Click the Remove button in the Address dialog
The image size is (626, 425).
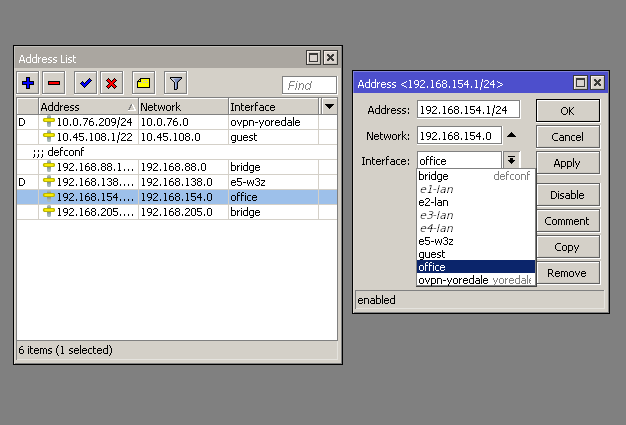tap(567, 273)
